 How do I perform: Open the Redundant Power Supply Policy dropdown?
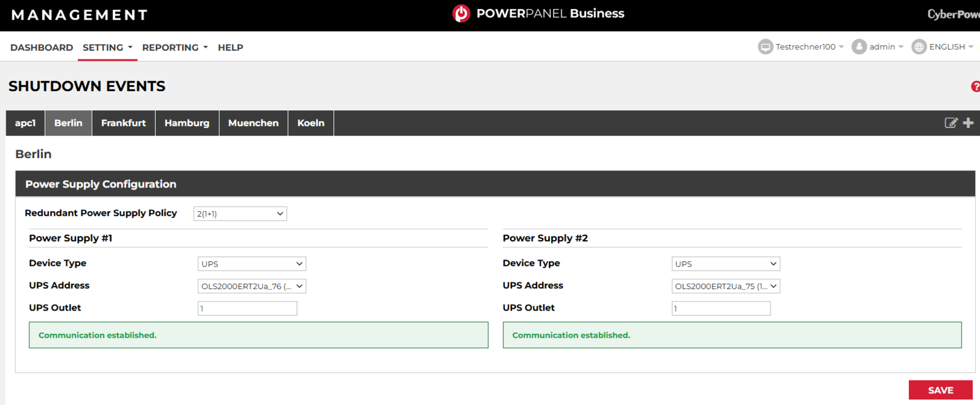(x=240, y=214)
